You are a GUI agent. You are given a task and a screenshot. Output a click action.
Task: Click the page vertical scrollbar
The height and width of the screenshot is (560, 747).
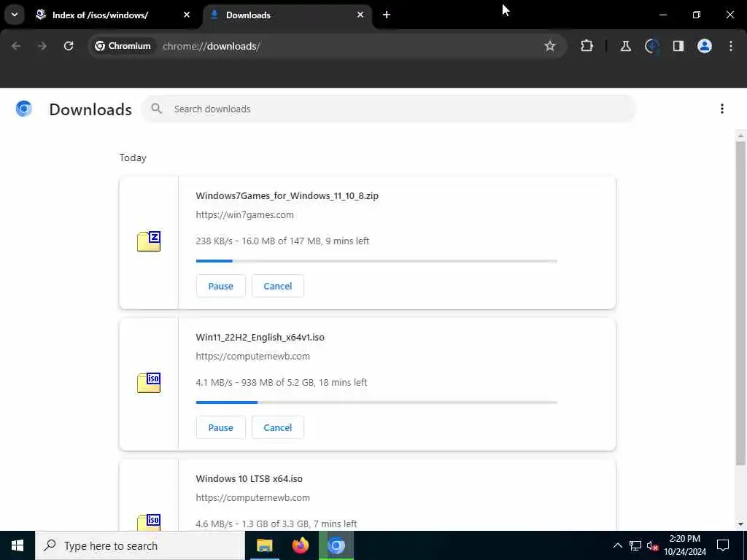(x=740, y=303)
